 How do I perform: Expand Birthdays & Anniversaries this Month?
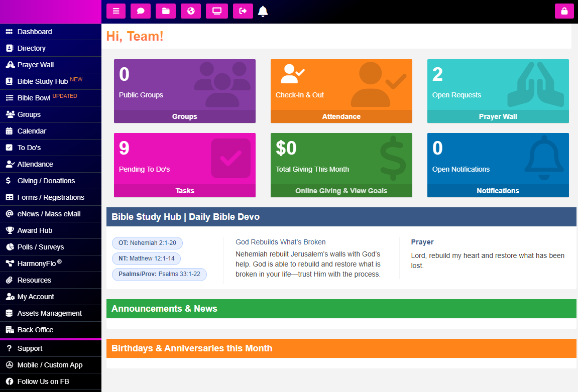coord(341,348)
